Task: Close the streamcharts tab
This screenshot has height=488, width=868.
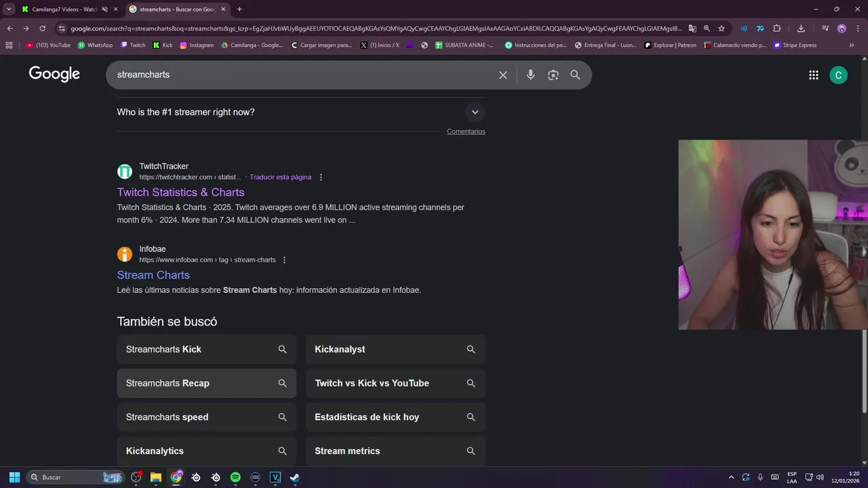Action: pos(223,9)
